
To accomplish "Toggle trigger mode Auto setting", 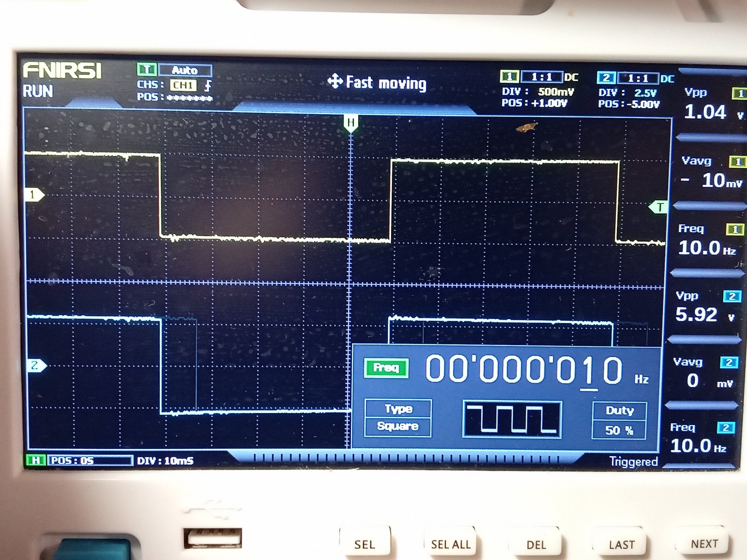I will coord(185,70).
